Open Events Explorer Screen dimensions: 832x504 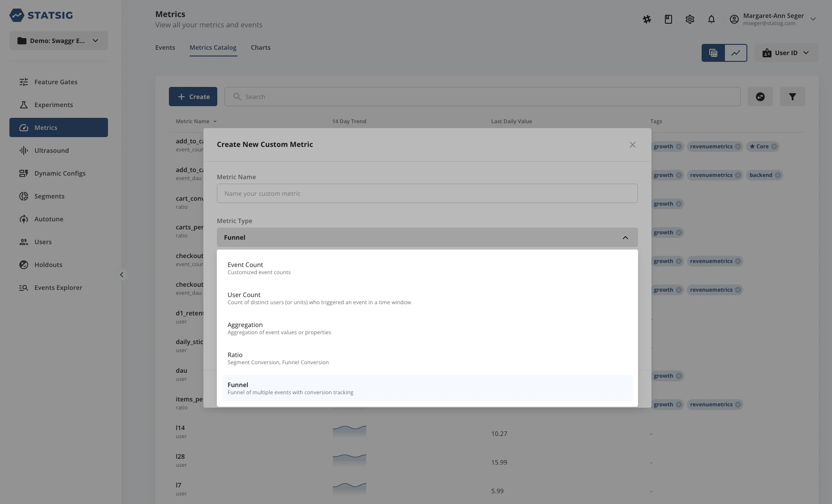coord(58,288)
